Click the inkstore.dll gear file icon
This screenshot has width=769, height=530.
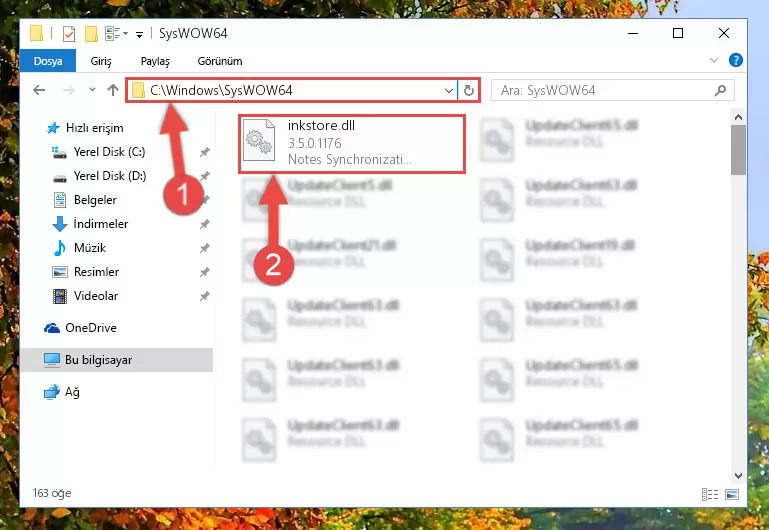(x=259, y=140)
